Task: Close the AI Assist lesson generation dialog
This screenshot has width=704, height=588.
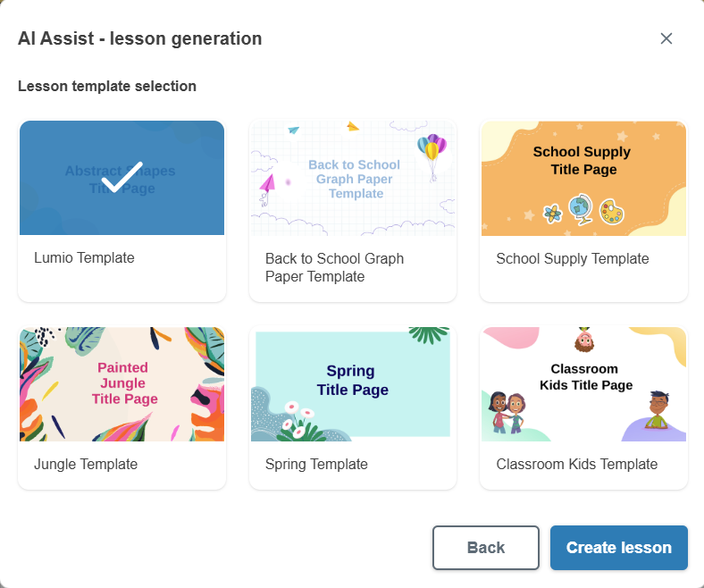Action: tap(666, 38)
